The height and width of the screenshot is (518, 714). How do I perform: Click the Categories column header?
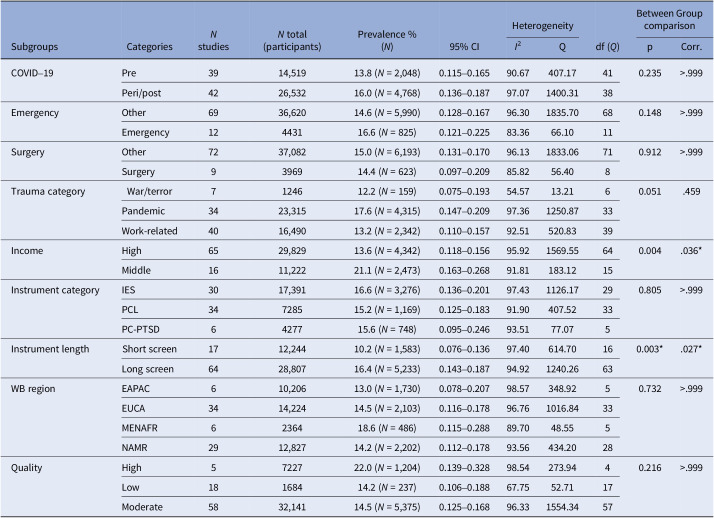pyautogui.click(x=149, y=46)
